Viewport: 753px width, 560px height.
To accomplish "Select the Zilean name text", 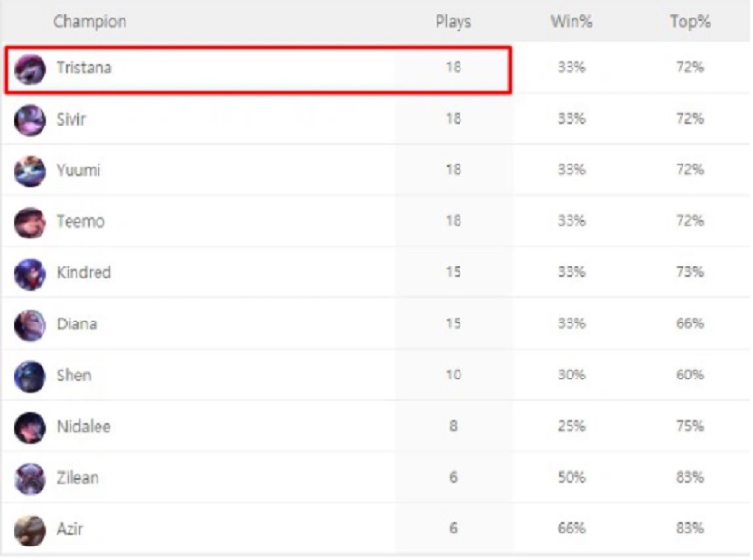I will click(x=77, y=478).
